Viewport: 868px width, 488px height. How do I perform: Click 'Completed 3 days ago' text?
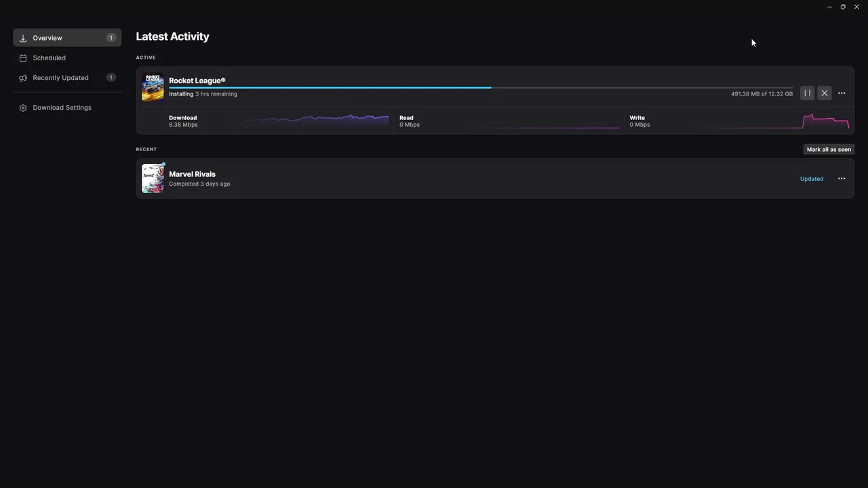pyautogui.click(x=199, y=184)
